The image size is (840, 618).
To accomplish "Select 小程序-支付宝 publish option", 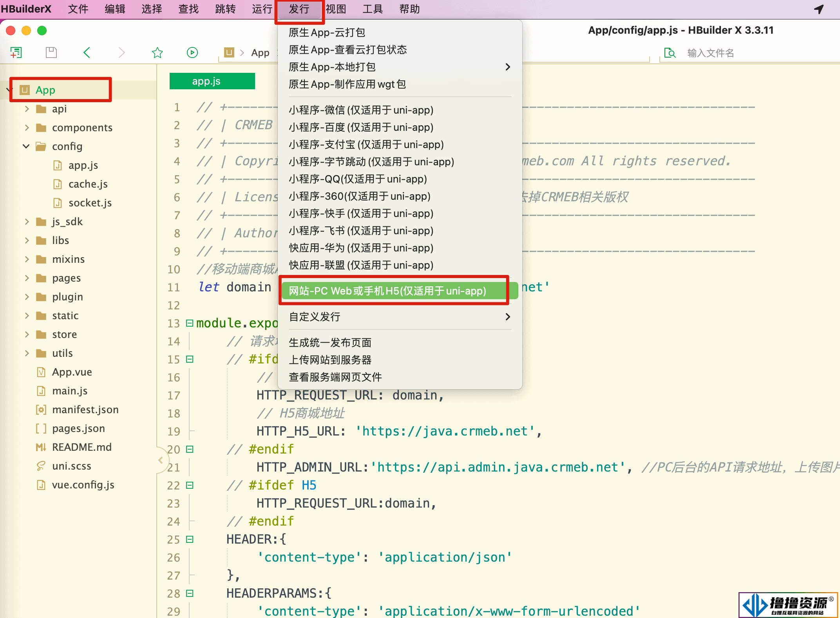I will click(x=400, y=145).
